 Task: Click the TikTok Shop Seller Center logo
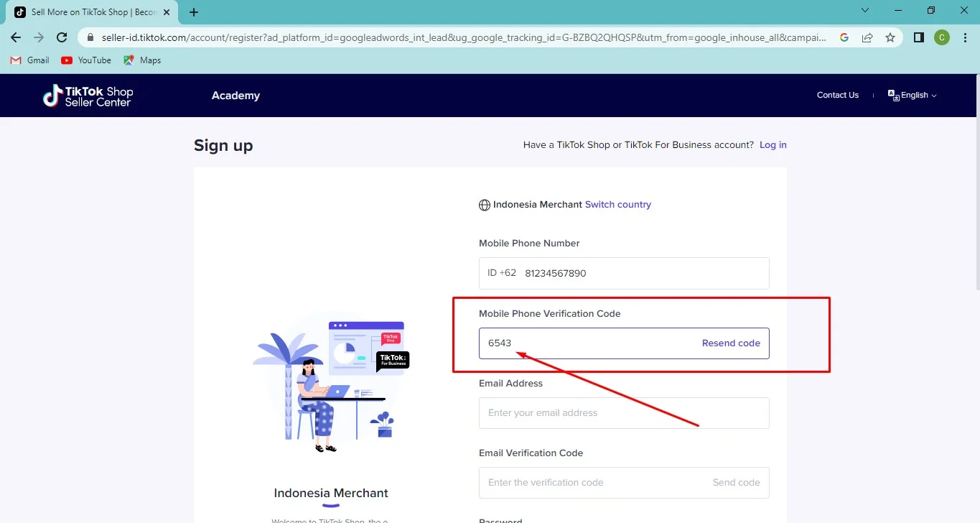88,96
